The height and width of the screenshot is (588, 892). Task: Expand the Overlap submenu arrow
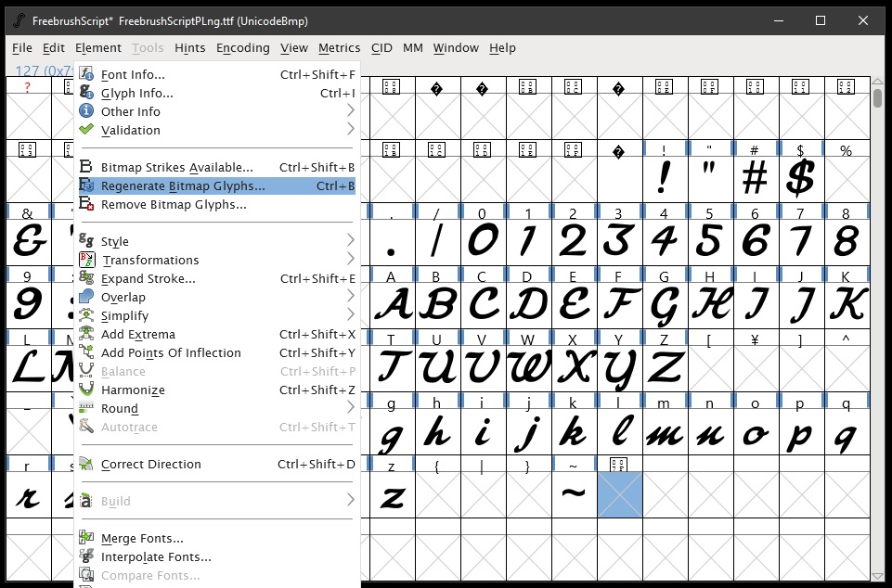(x=351, y=296)
